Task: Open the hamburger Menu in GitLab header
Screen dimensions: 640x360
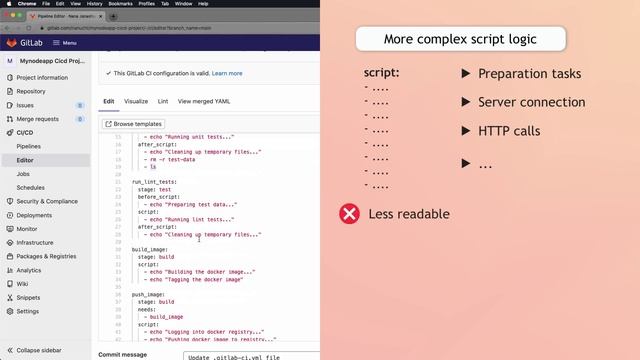Action: [65, 43]
